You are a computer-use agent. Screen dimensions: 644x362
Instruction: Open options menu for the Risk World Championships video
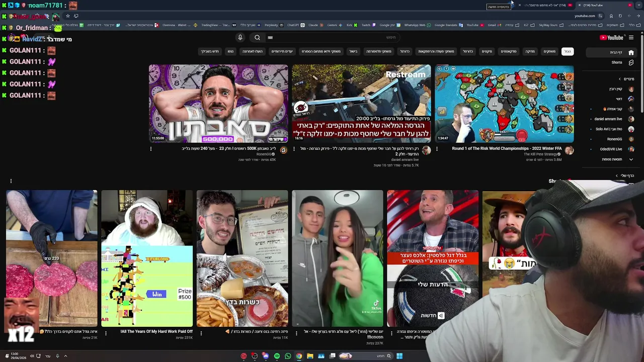coord(437,149)
